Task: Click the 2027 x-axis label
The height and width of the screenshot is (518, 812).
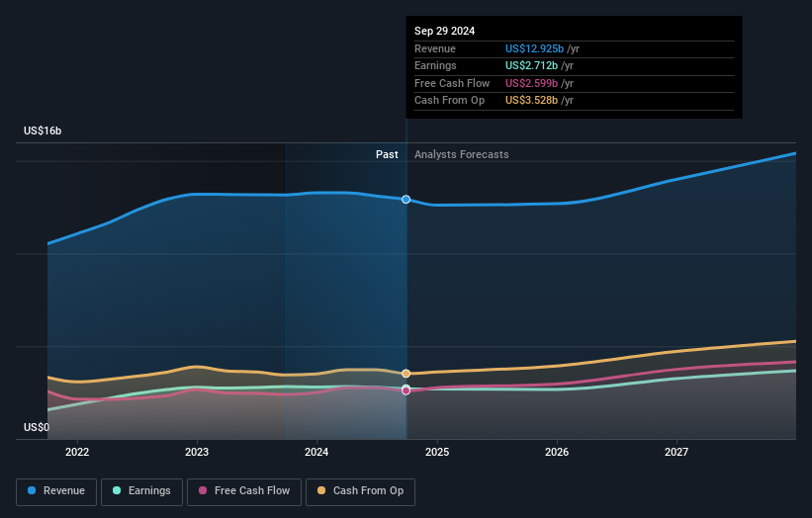Action: [x=677, y=453]
